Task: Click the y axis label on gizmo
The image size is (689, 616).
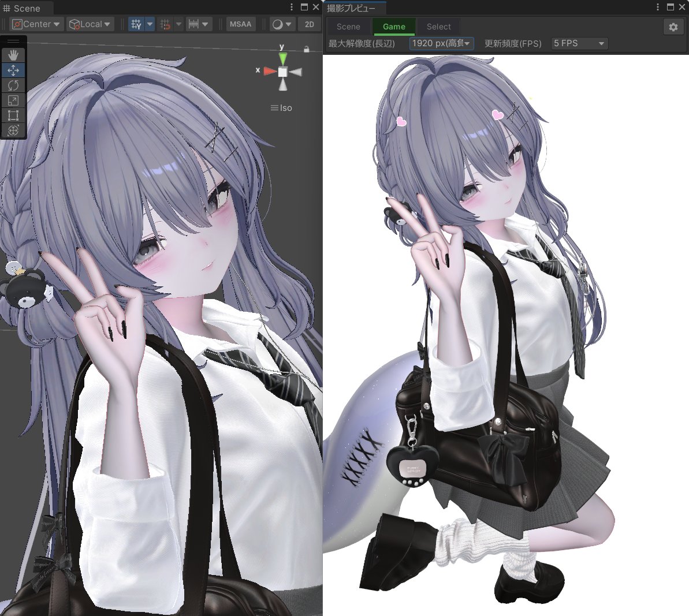Action: coord(282,47)
